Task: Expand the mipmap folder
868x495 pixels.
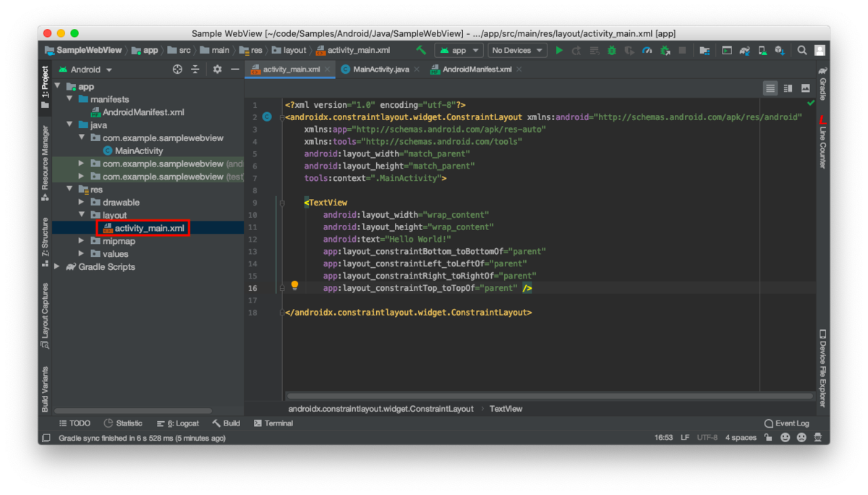Action: 82,241
